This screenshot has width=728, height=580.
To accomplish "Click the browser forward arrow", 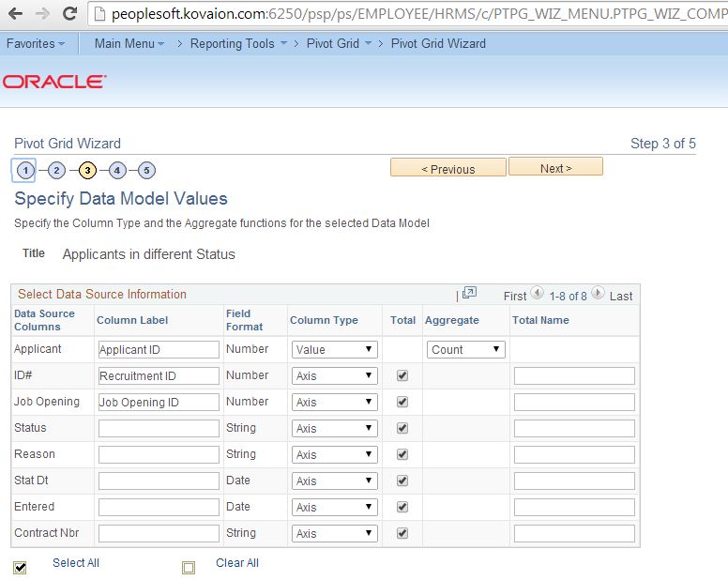I will (x=42, y=13).
